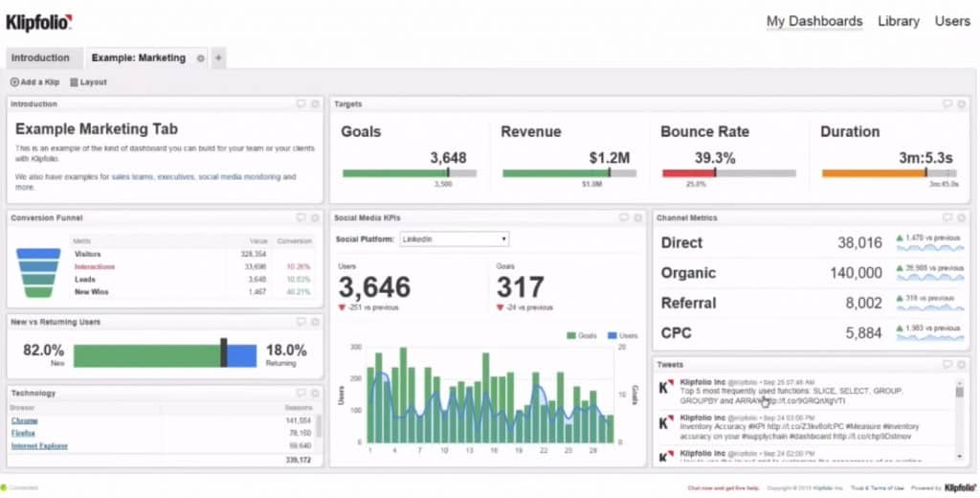
Task: Open settings gear on Example: Marketing tab
Action: tap(200, 58)
